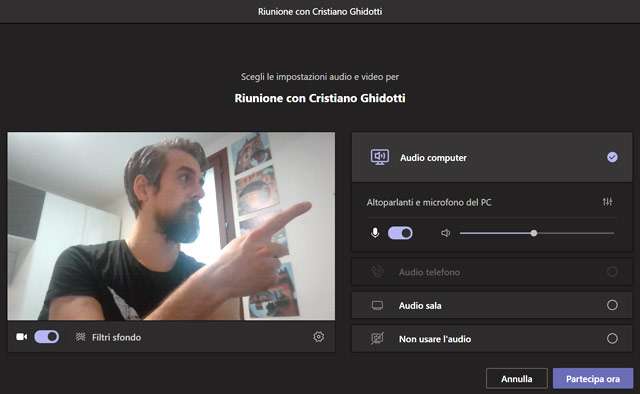640x394 pixels.
Task: Select the Audio computer option
Action: tap(492, 157)
